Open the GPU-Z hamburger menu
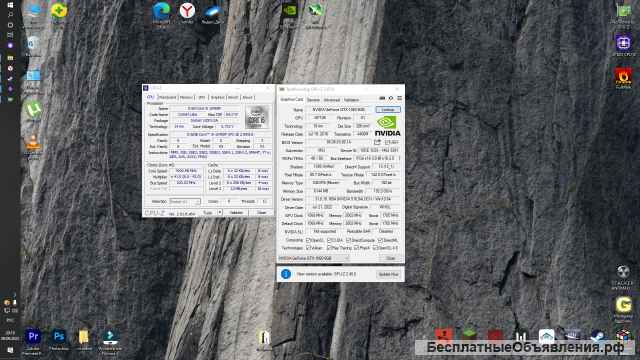Screen dimensions: 640x360 pyautogui.click(x=400, y=98)
